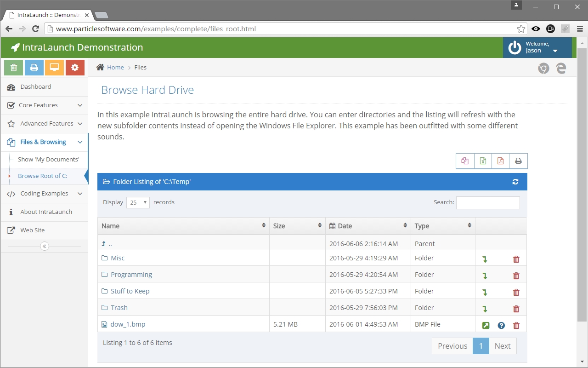
Task: Click the browser address bar
Action: [x=285, y=29]
